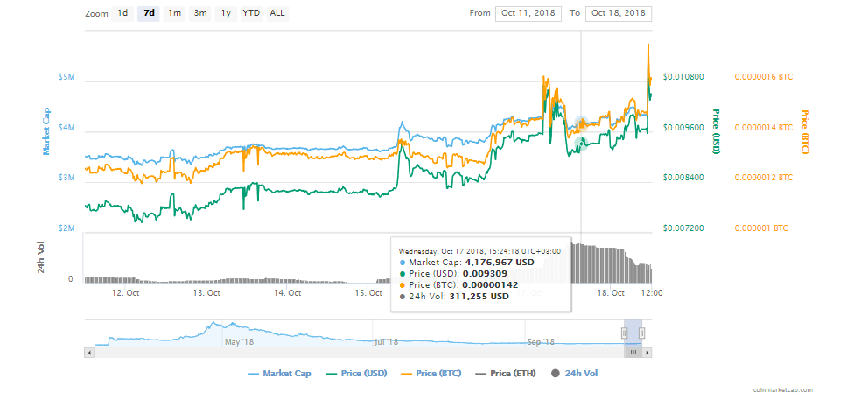Click the From date field
The height and width of the screenshot is (400, 868).
(x=528, y=13)
